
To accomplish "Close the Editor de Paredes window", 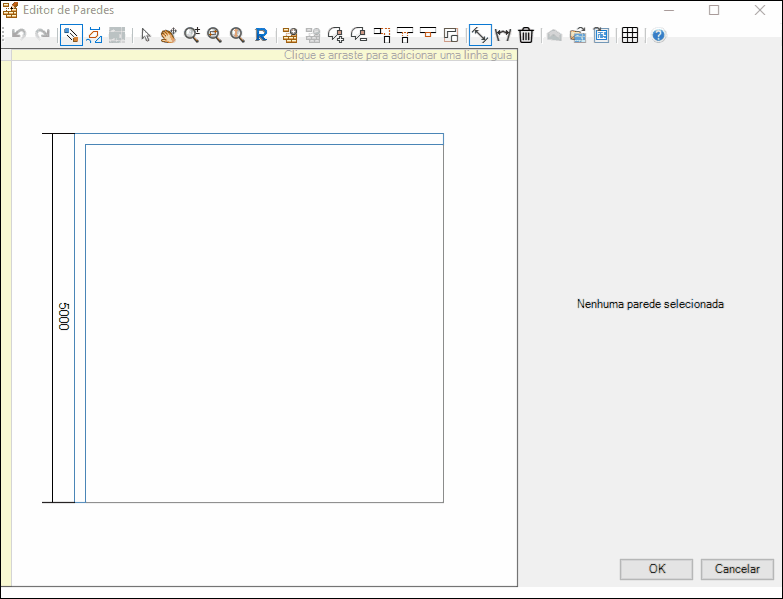I will pos(760,10).
